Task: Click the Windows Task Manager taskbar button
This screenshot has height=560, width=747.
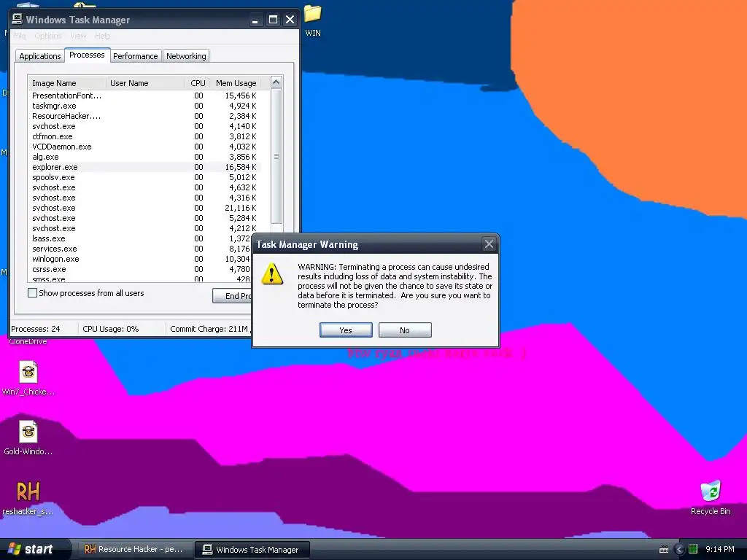Action: [x=252, y=549]
